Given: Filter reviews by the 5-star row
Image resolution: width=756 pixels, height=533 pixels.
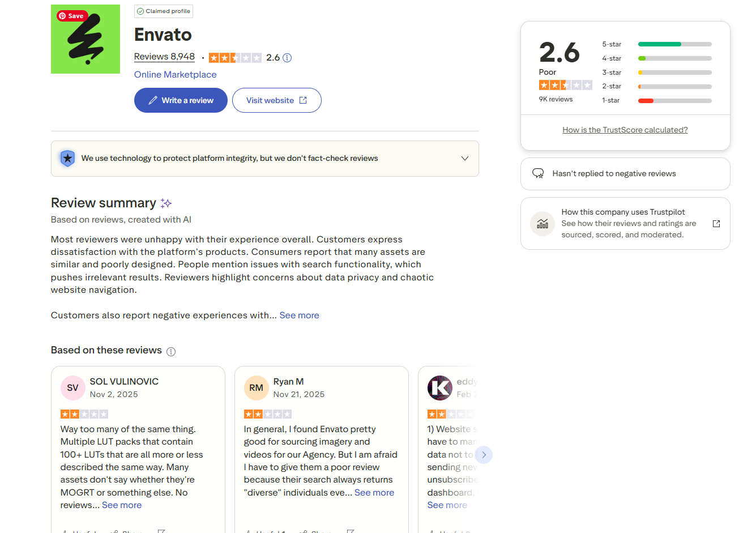Looking at the screenshot, I should click(x=657, y=44).
